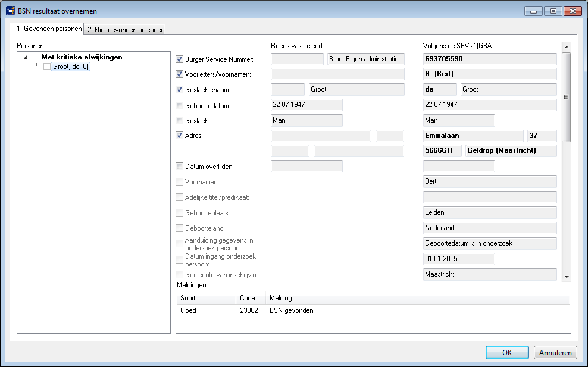Sort messages by 'Soort' column header

(x=207, y=298)
